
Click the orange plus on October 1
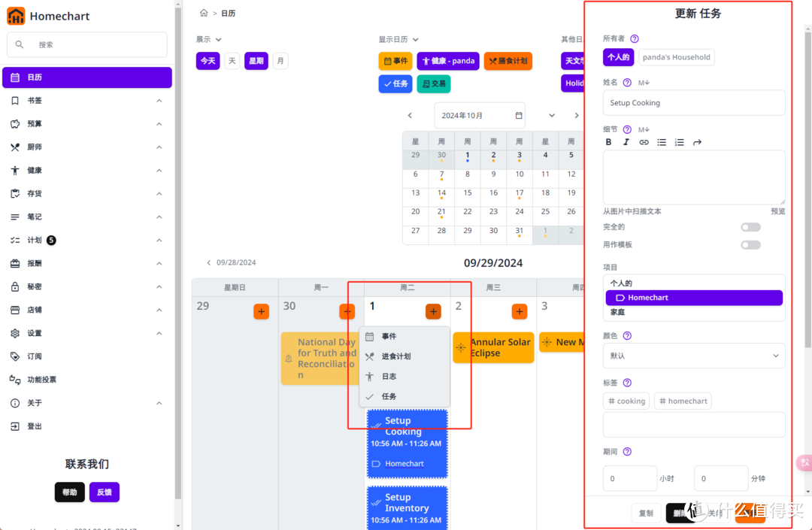[x=433, y=310]
